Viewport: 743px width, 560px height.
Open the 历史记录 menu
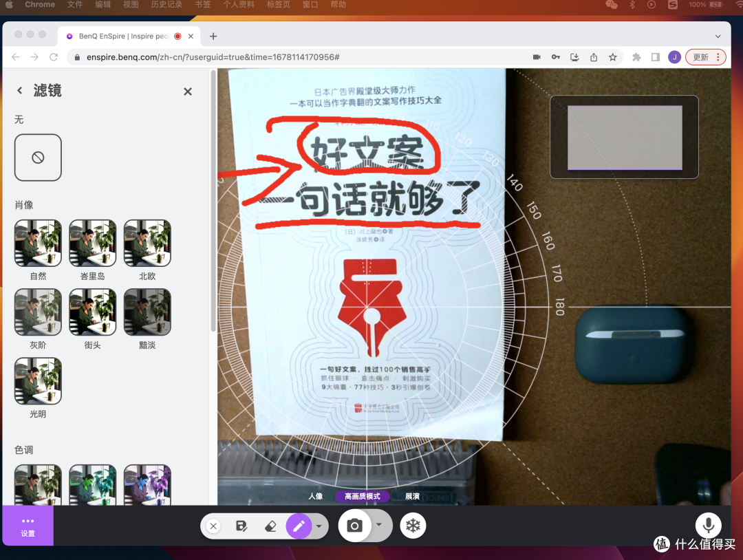coord(166,4)
